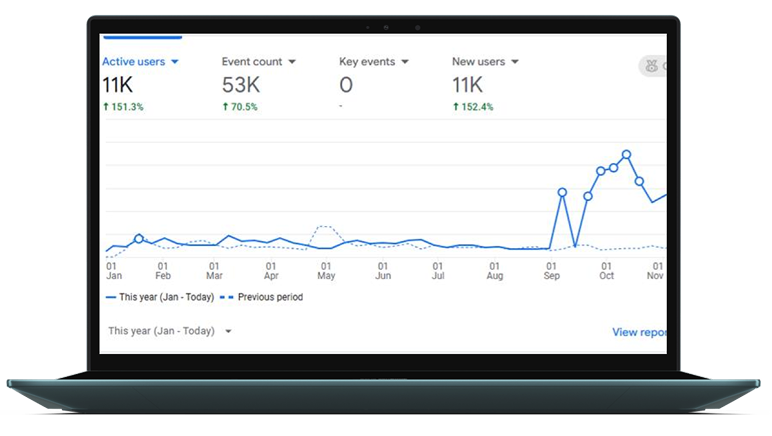Expand the New users metric dropdown arrow
The height and width of the screenshot is (436, 772).
[x=516, y=62]
